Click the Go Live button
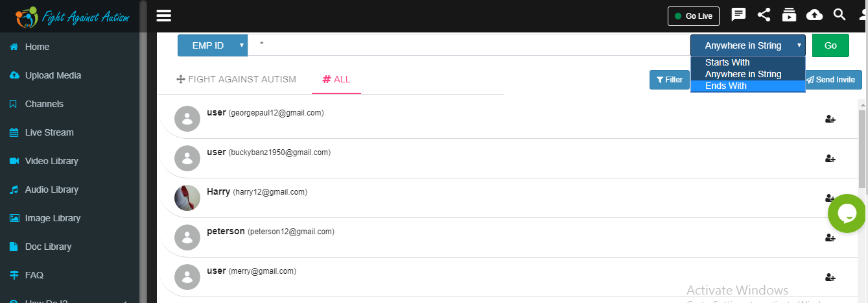 (694, 16)
